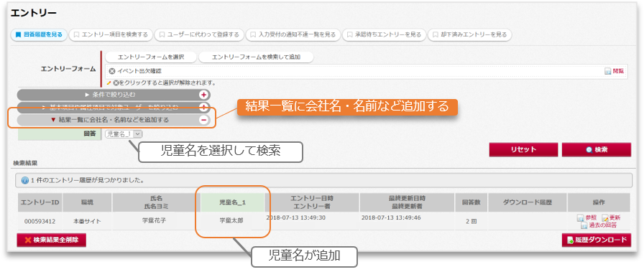The height and width of the screenshot is (272, 644).
Task: Switch to 承認待ちエントリーを見る tab
Action: point(384,35)
